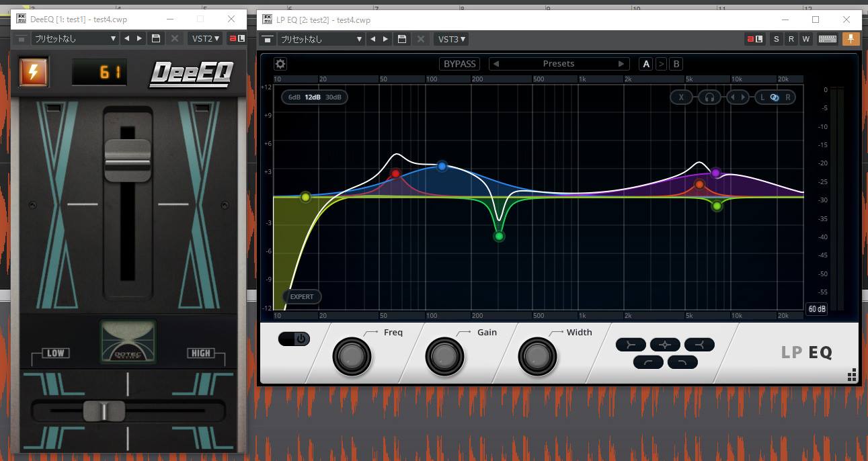868x461 pixels.
Task: Click the 60 dB meter range label
Action: coord(817,309)
